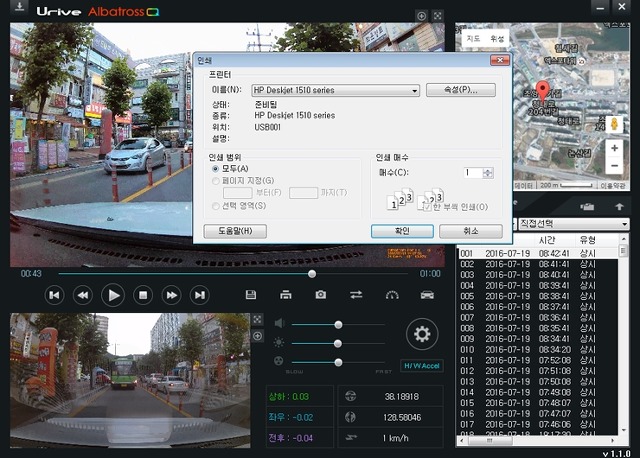This screenshot has height=458, width=640.
Task: Click the playback speed slider handle
Action: [338, 362]
